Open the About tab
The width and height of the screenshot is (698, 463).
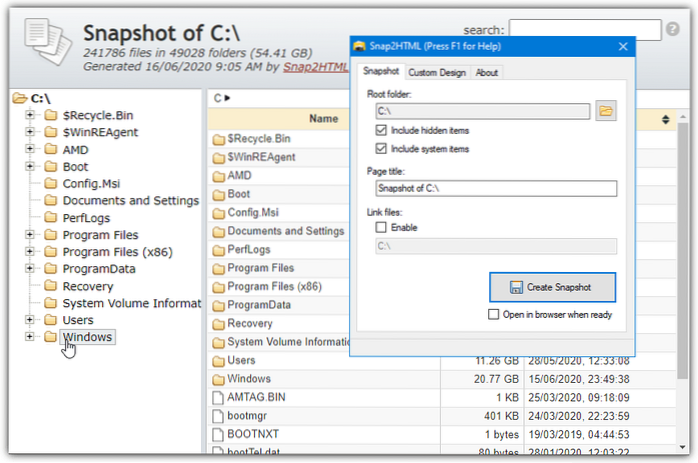click(486, 72)
